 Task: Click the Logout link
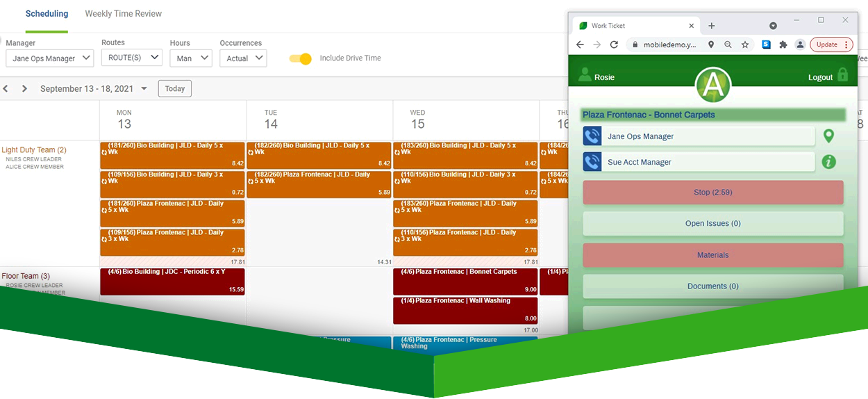click(820, 77)
